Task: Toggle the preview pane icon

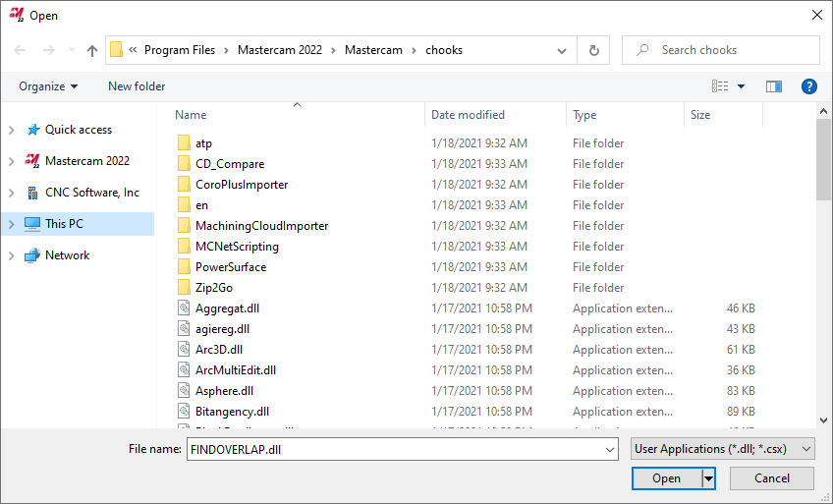Action: [773, 86]
